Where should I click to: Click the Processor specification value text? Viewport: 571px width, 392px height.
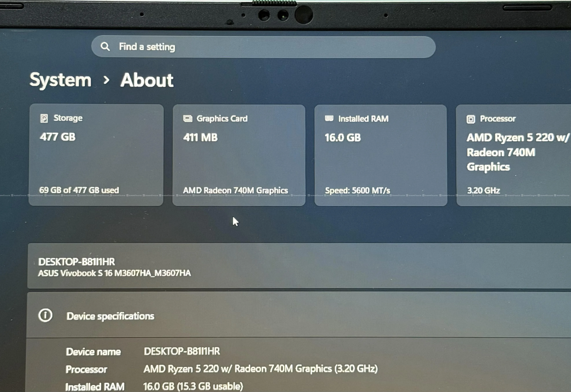pos(260,369)
